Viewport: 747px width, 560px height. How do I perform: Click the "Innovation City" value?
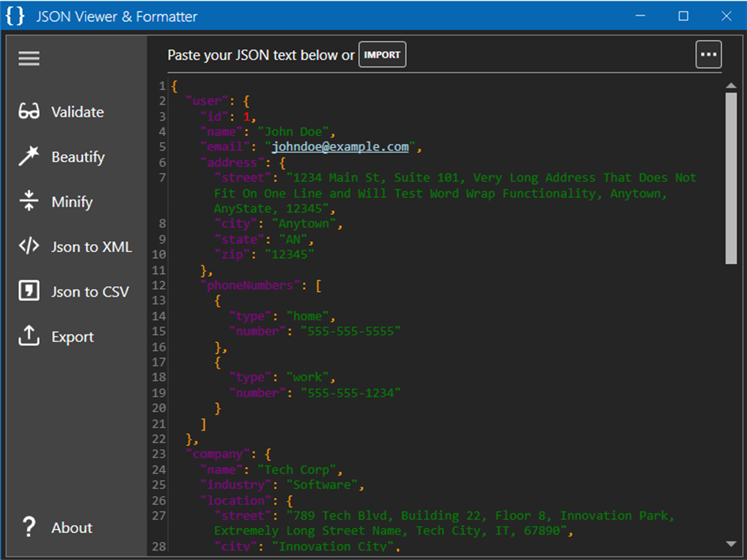(334, 546)
